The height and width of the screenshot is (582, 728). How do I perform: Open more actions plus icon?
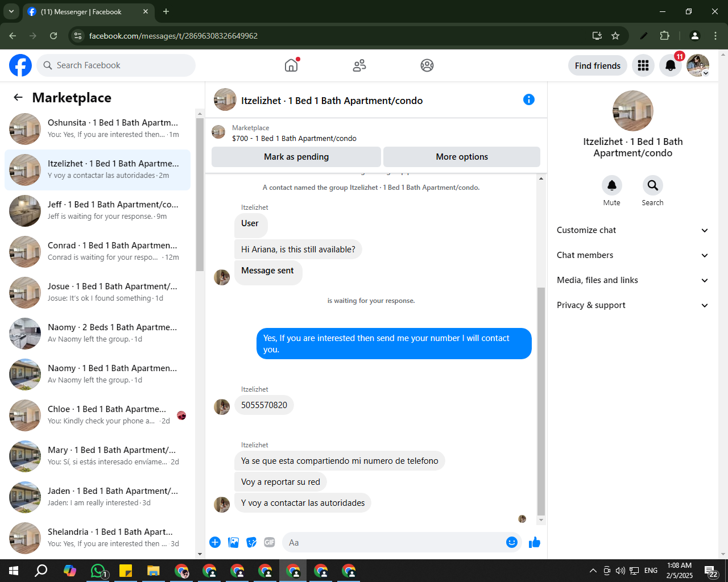coord(215,542)
